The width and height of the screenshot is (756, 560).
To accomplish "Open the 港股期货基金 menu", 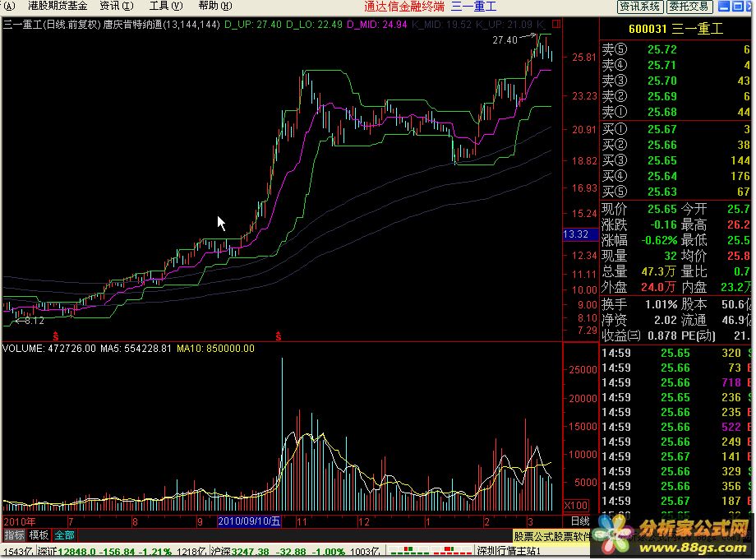I will [58, 7].
